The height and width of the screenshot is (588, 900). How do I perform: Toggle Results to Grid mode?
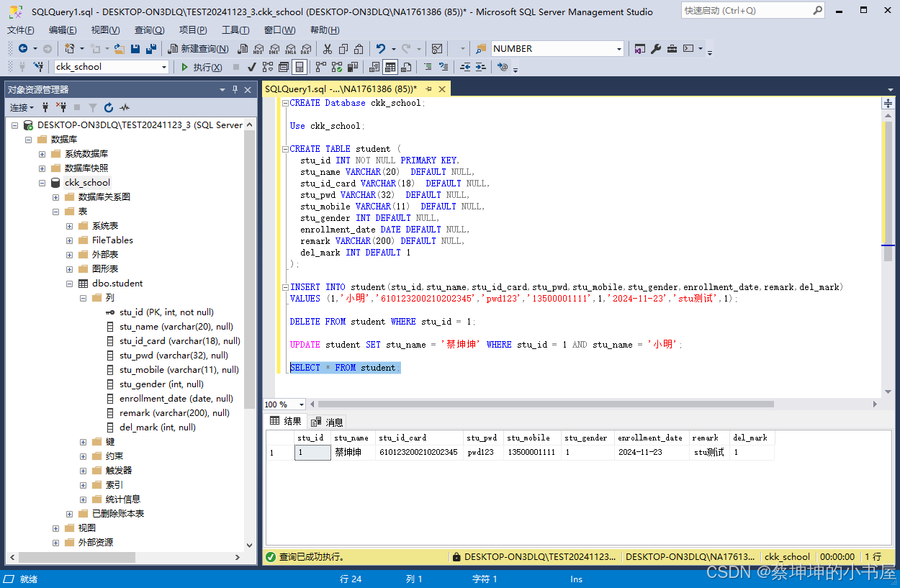390,67
